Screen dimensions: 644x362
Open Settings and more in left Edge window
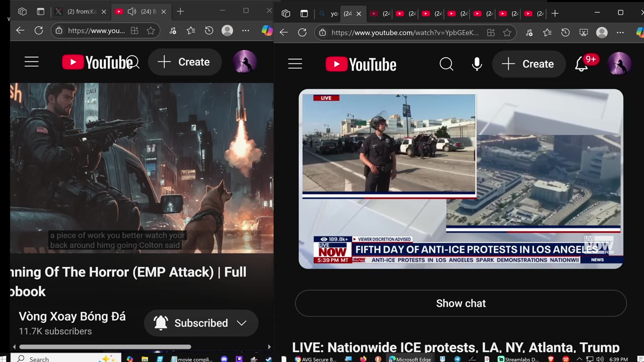(246, 31)
